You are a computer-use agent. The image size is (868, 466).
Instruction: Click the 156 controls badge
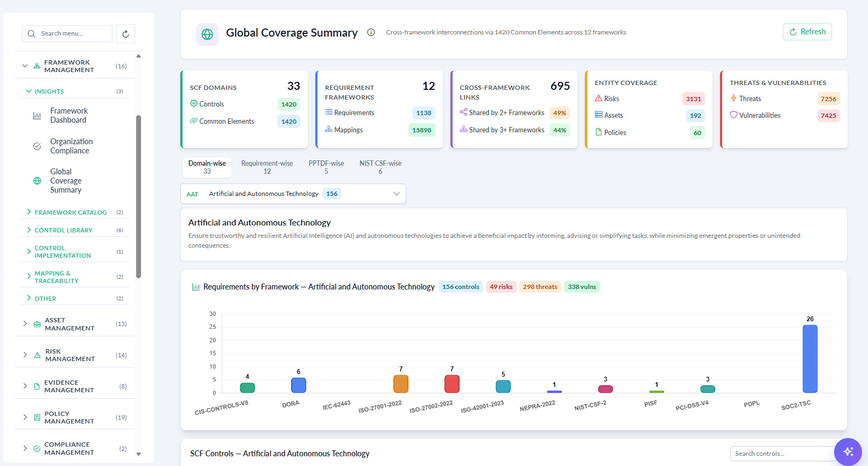pyautogui.click(x=461, y=287)
